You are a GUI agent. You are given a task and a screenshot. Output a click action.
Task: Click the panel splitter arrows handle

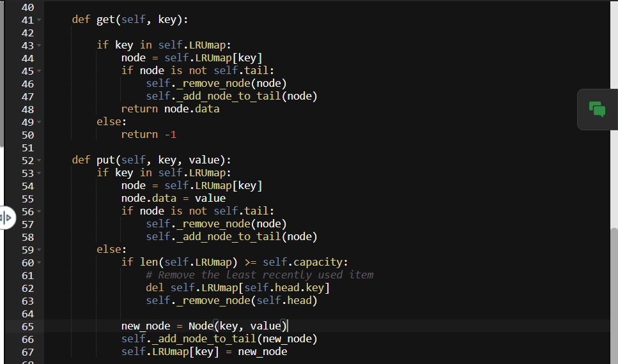pos(6,218)
